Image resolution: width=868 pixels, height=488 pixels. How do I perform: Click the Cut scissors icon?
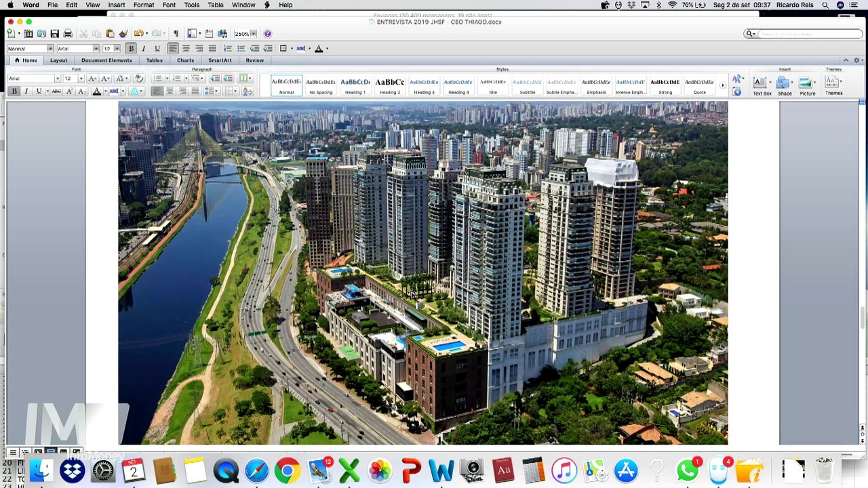(x=83, y=34)
